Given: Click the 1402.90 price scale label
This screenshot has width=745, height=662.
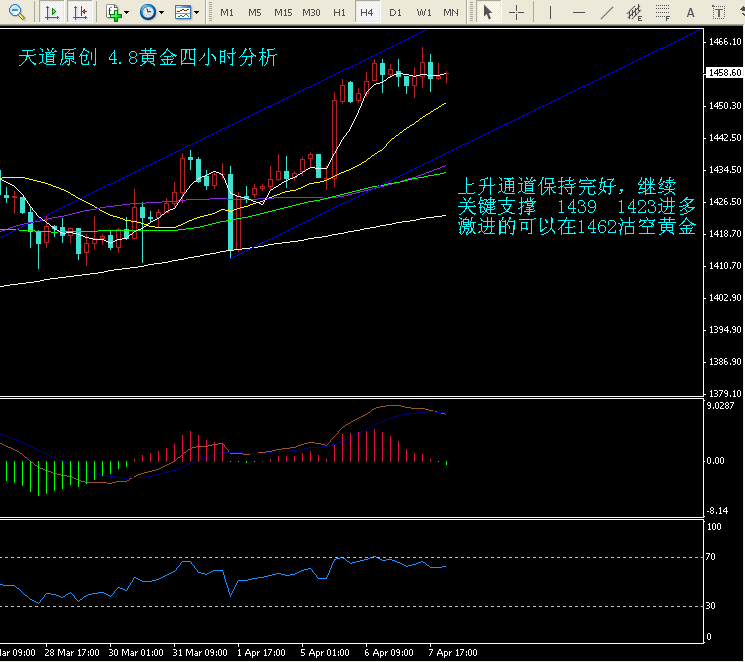Looking at the screenshot, I should [725, 297].
